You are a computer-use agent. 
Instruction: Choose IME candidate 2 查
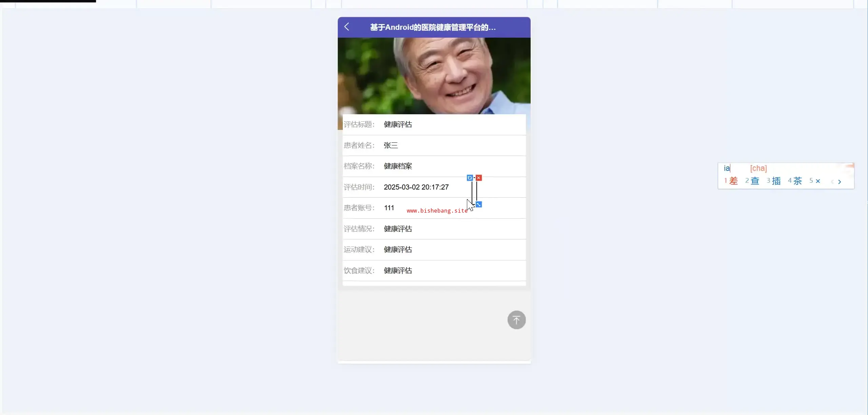[754, 181]
